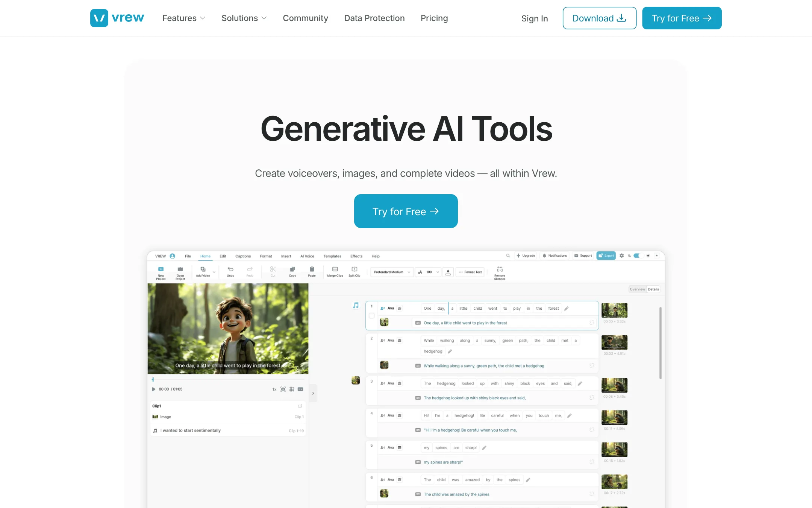This screenshot has height=508, width=812.
Task: Click the Sign In link
Action: click(x=535, y=18)
